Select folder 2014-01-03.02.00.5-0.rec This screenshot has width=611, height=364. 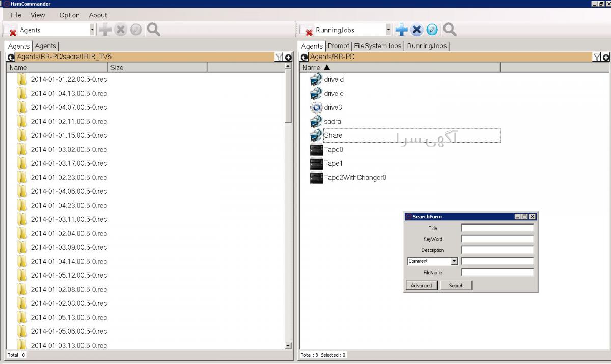click(x=69, y=149)
